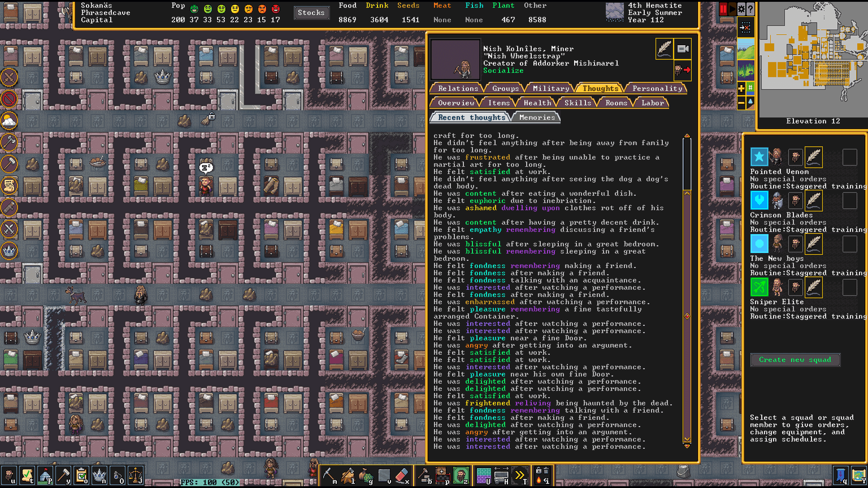The height and width of the screenshot is (488, 868).
Task: Click the follow unit camera icon
Action: coord(683,49)
